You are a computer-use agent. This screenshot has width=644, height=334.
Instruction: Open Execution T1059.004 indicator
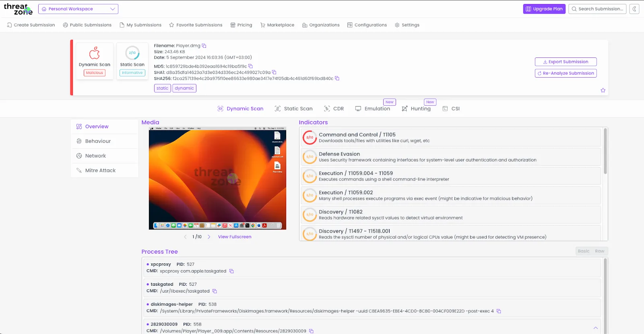coord(451,176)
